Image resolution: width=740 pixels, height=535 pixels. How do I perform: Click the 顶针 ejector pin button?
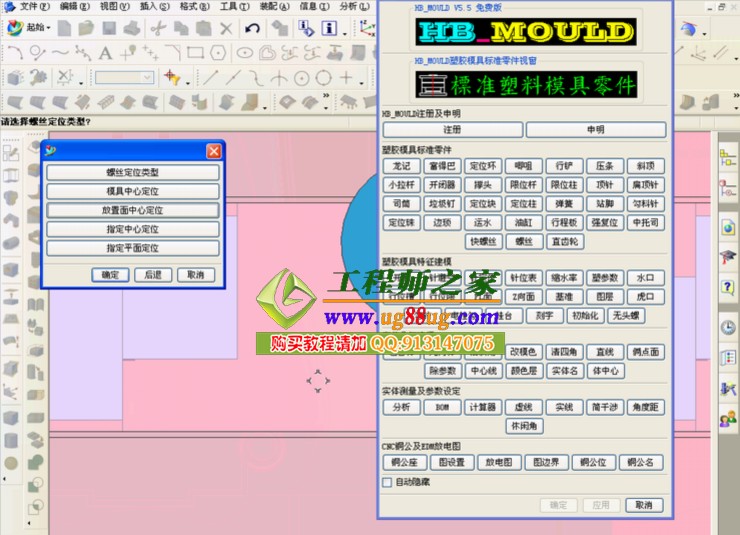(605, 184)
